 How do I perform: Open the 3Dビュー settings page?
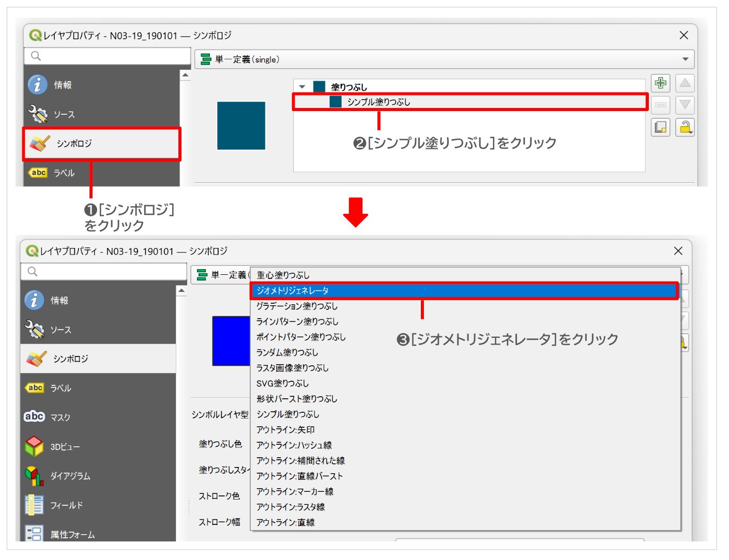click(98, 446)
